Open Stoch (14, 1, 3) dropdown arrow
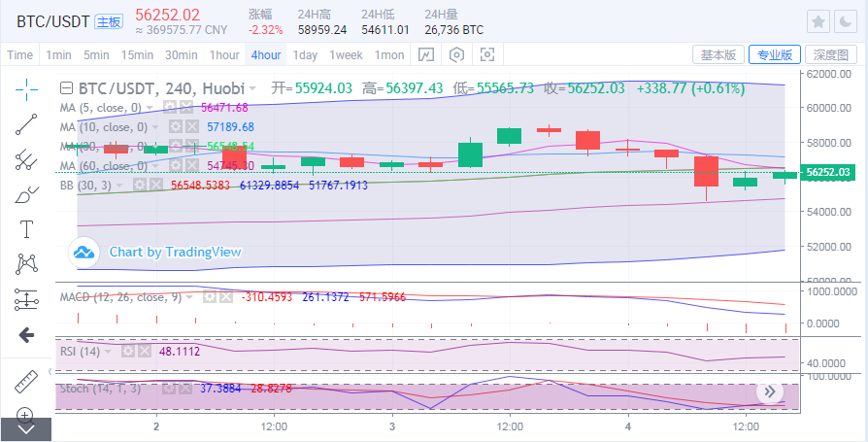Viewport: 868px width, 442px height. (x=150, y=389)
